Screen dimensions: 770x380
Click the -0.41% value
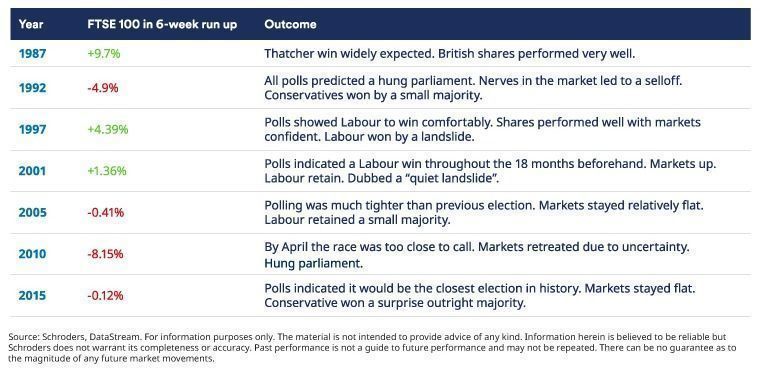click(106, 213)
